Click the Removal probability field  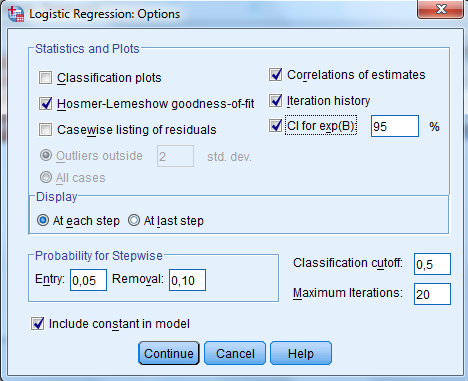(187, 280)
